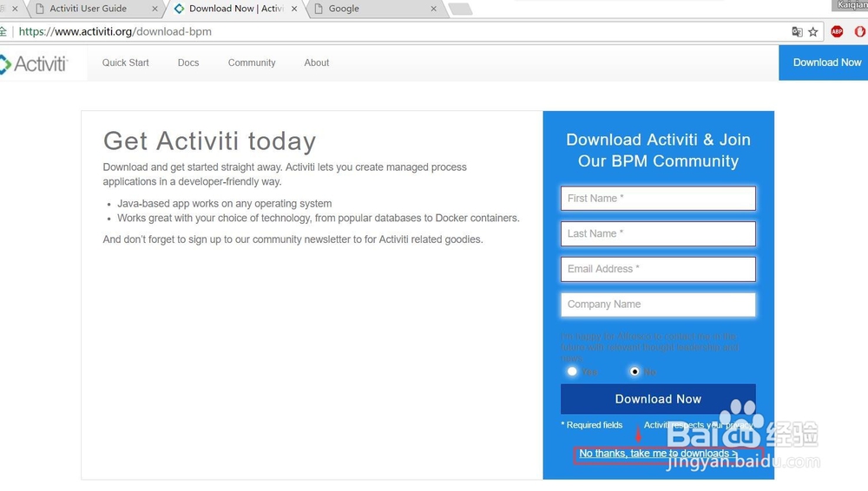Focus the Last Name field
Viewport: 868px width, 491px height.
658,233
